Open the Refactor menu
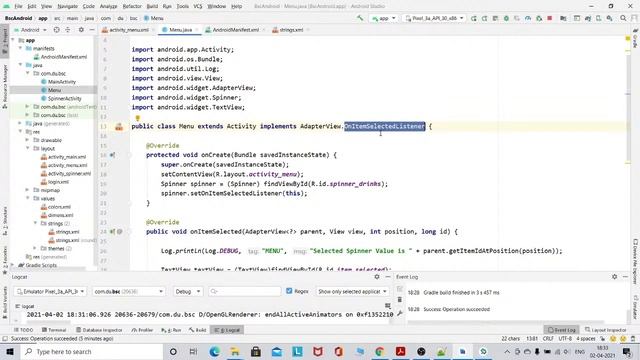This screenshot has width=640, height=360. [x=132, y=6]
